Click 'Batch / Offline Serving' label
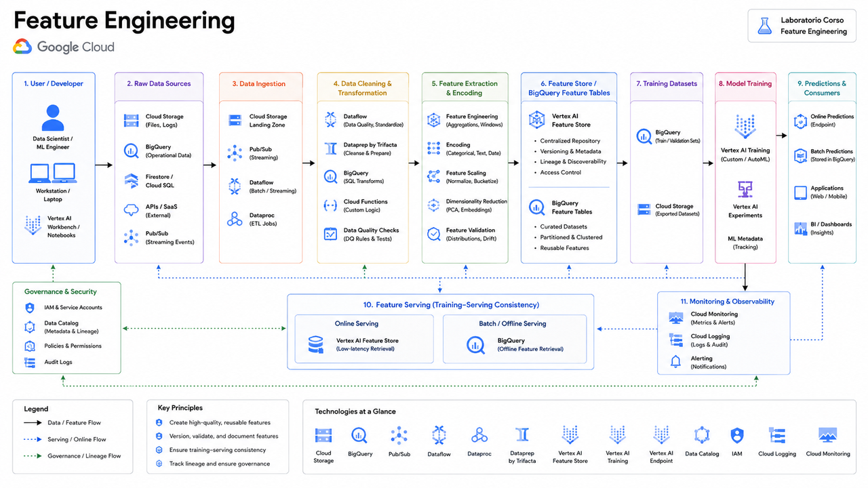 pyautogui.click(x=513, y=323)
